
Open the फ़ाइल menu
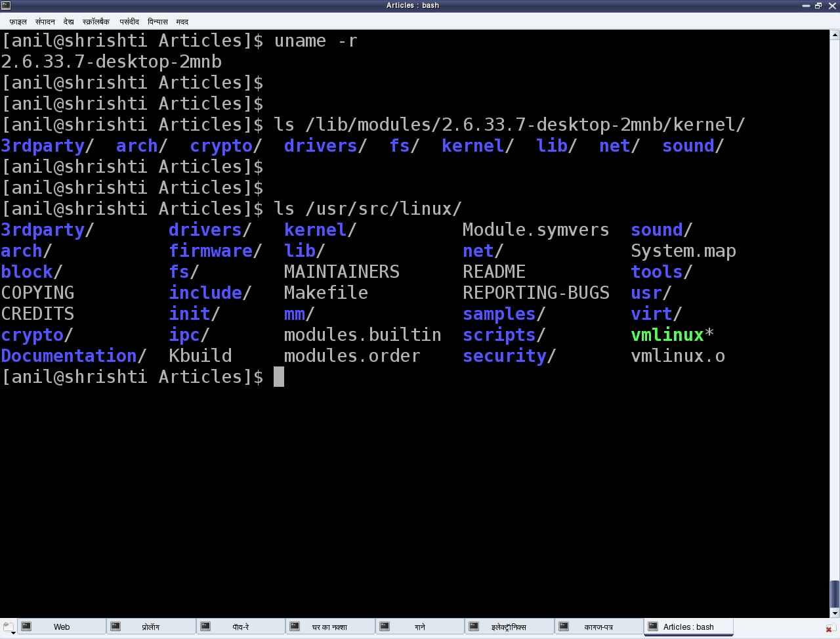pos(17,22)
